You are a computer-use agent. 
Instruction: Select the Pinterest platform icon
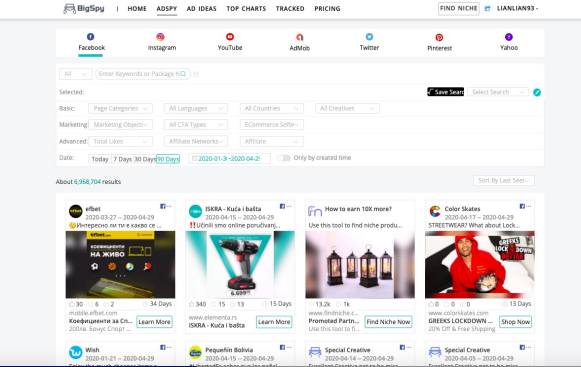click(x=439, y=37)
